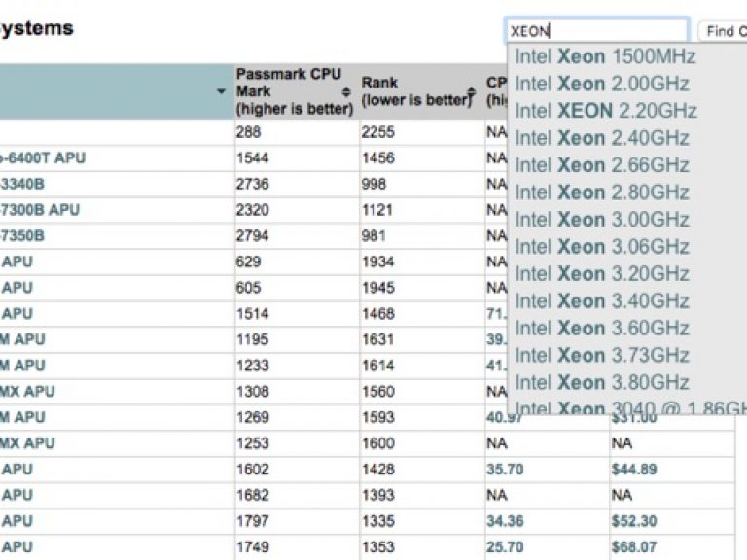The width and height of the screenshot is (747, 560).
Task: Click the rank value 981
Action: click(373, 235)
